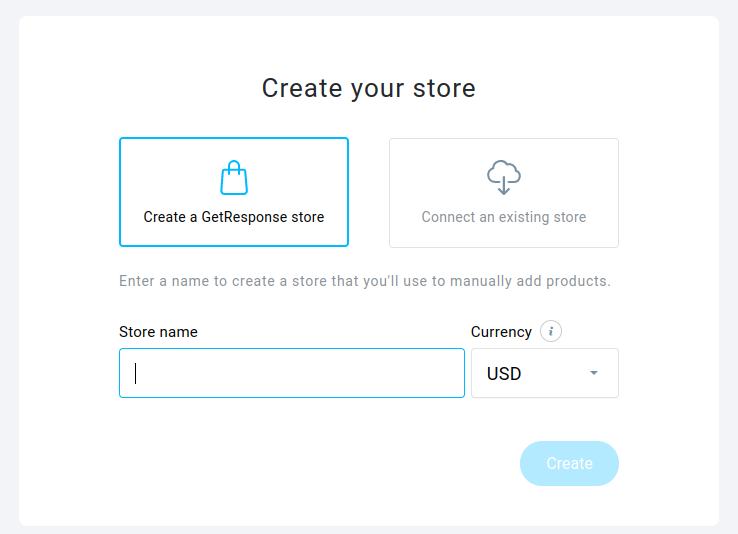This screenshot has height=534, width=738.
Task: Click the "Create your store" heading
Action: pos(369,88)
